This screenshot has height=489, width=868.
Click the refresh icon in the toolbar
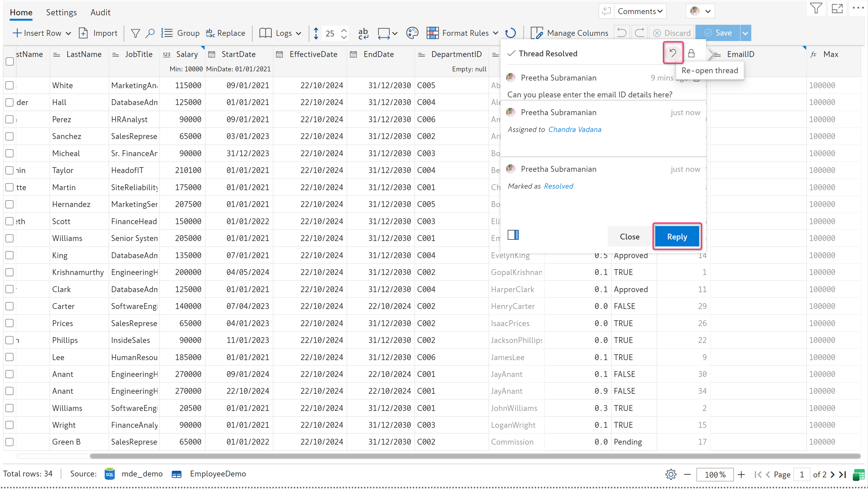(510, 33)
